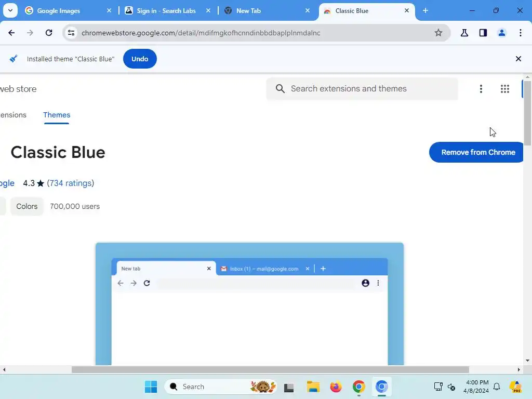Viewport: 532px width, 399px height.
Task: Switch to the New Tab tab
Action: pos(248,11)
